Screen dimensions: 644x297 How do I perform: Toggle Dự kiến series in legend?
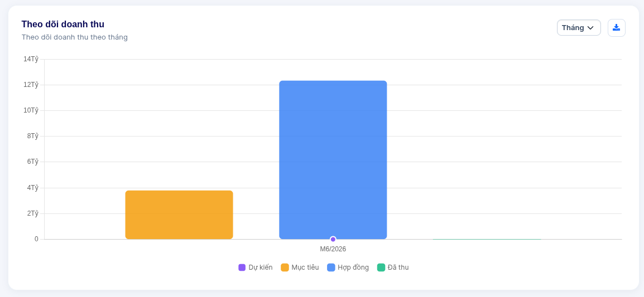256,267
